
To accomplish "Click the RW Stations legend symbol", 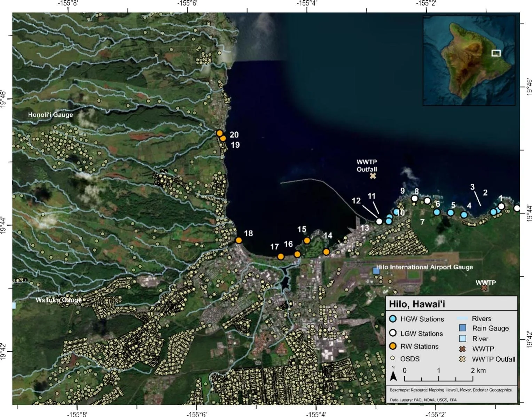I will coord(393,346).
